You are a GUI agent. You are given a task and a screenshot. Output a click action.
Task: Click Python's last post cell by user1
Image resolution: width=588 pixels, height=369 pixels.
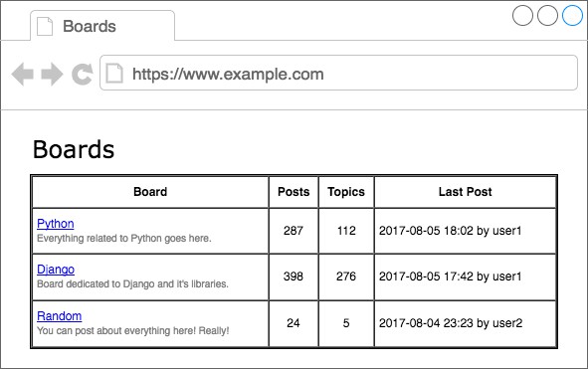(x=465, y=231)
